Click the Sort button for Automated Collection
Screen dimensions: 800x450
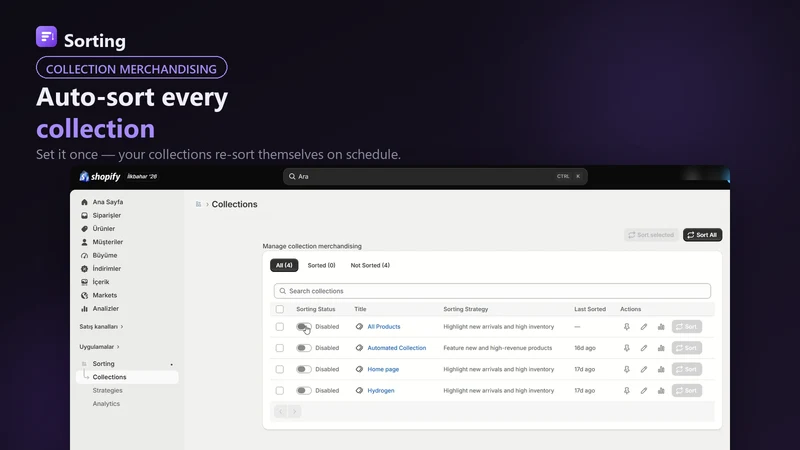tap(687, 348)
